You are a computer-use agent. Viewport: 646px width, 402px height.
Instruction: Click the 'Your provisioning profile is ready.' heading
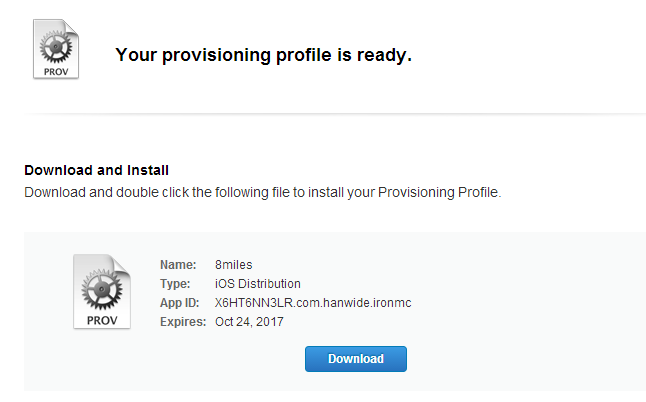(x=264, y=55)
